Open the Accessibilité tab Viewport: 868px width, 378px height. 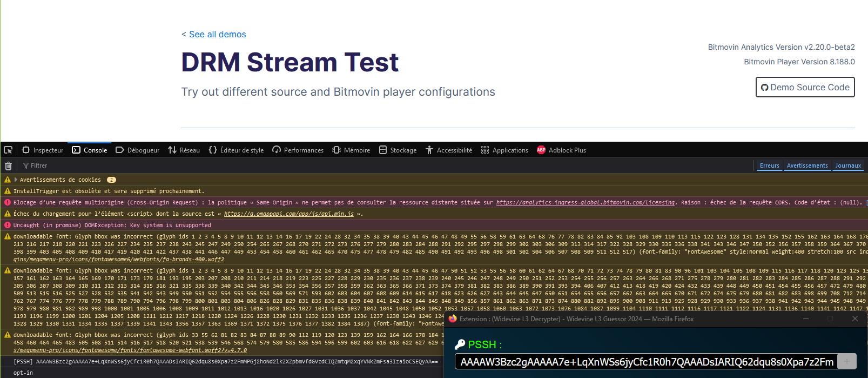449,150
